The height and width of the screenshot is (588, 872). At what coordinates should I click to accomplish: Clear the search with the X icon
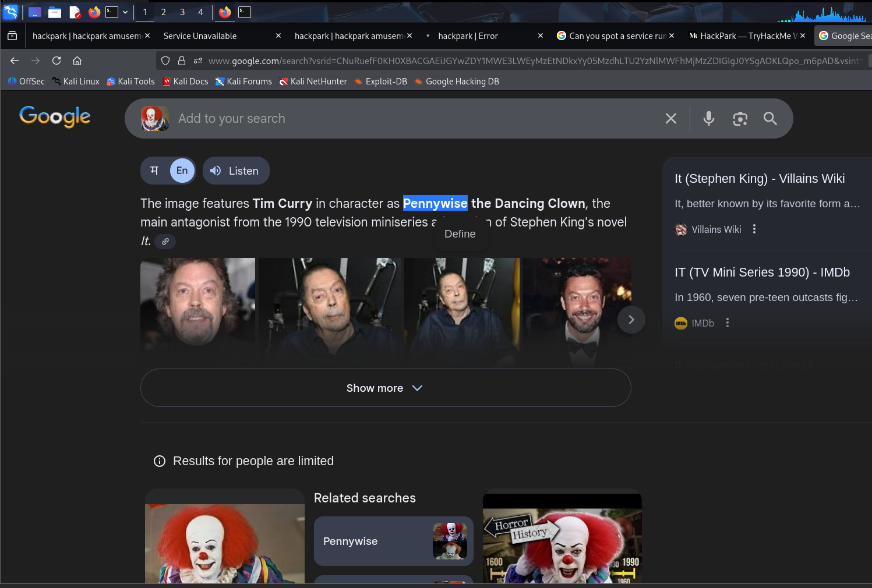(x=671, y=119)
